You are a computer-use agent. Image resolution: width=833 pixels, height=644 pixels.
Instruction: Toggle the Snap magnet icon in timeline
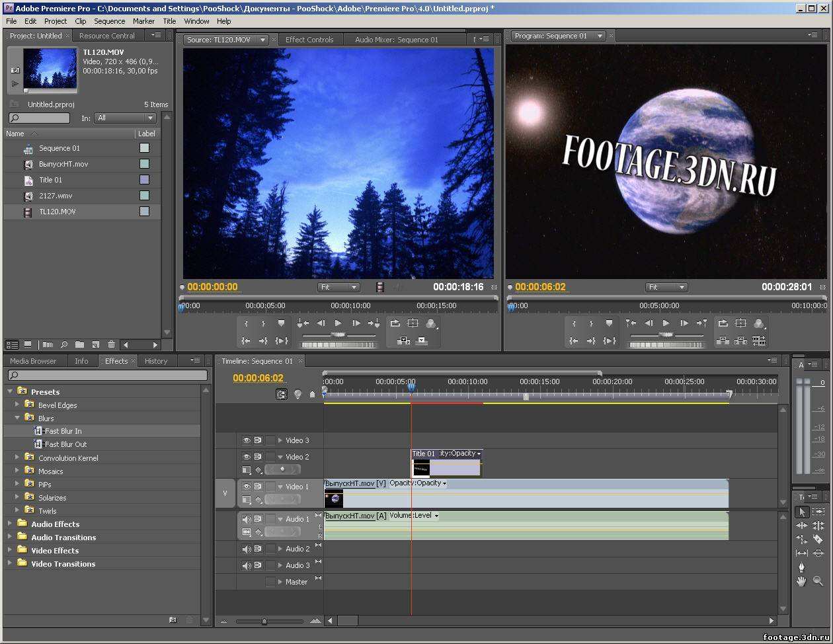[x=282, y=394]
